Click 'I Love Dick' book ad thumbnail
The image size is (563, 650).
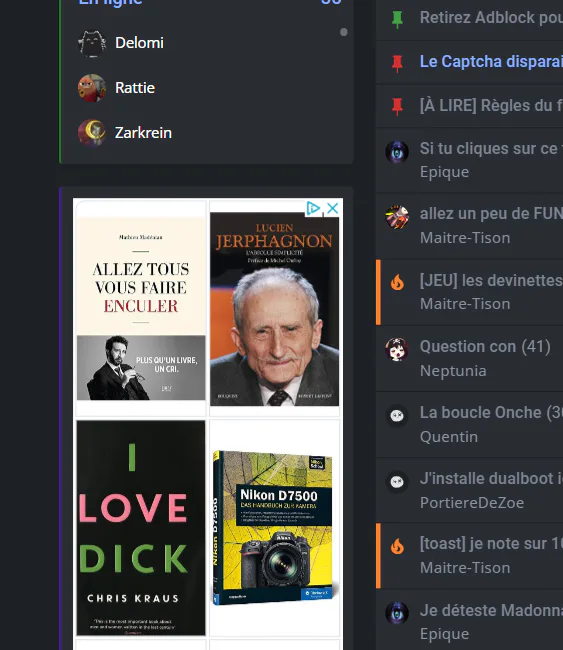click(x=141, y=528)
